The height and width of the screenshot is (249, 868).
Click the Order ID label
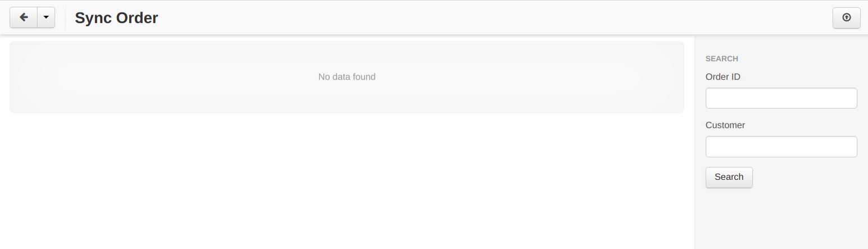(x=722, y=77)
